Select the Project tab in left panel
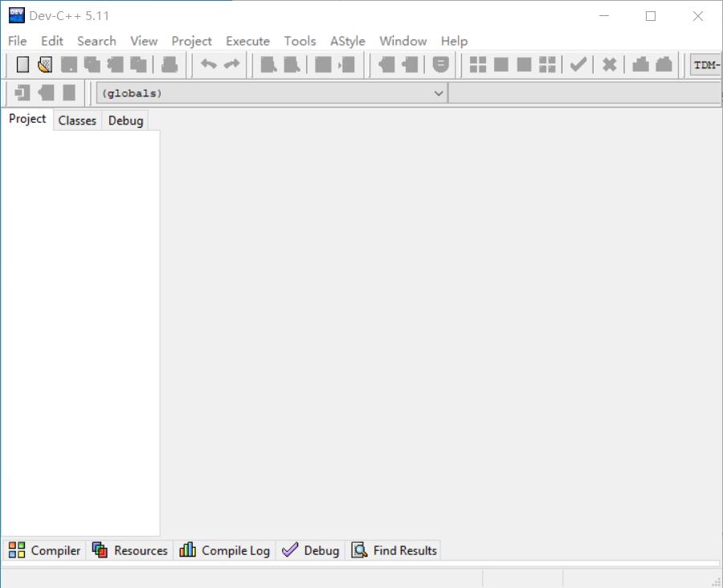 (x=27, y=119)
